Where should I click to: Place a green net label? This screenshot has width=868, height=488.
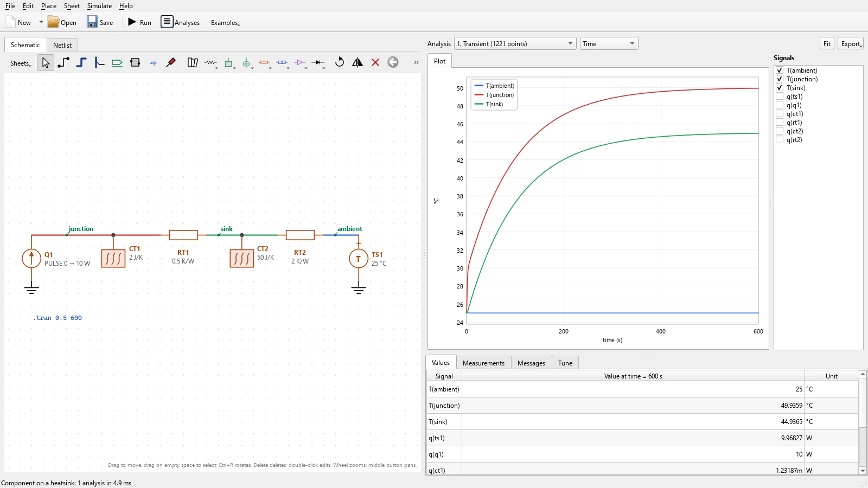coord(117,63)
